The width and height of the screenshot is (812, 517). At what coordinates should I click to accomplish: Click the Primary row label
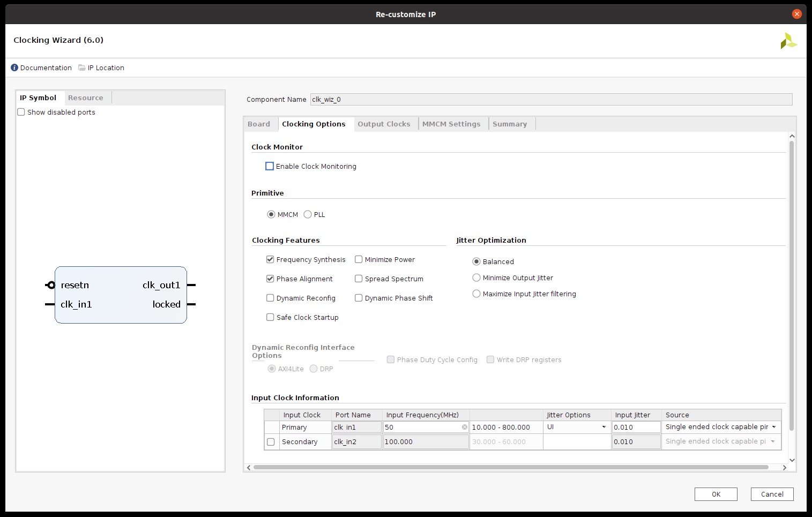point(305,427)
